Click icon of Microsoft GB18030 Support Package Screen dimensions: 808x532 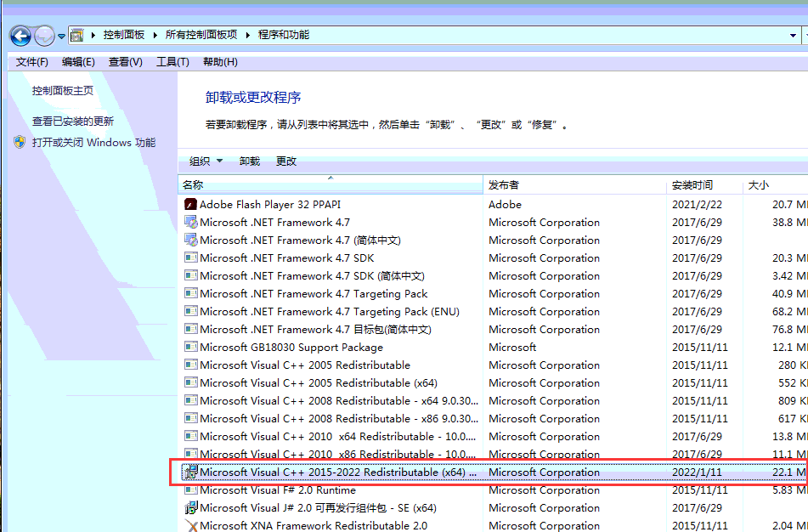[x=190, y=347]
